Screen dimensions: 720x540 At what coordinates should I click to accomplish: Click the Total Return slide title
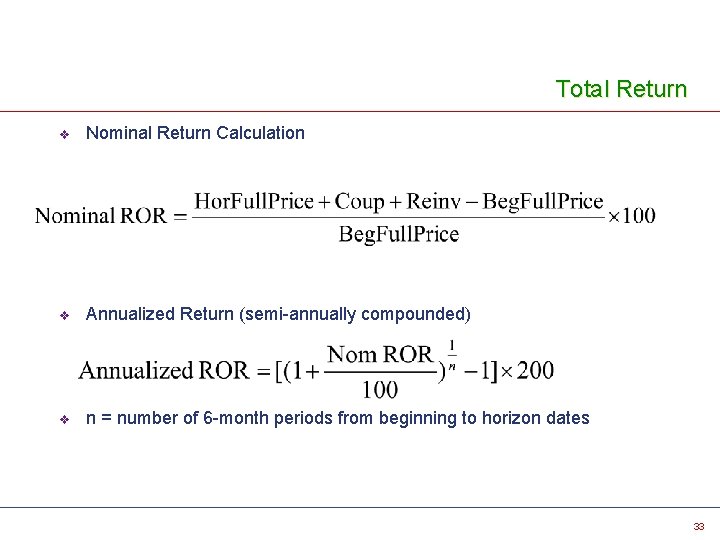coord(621,89)
